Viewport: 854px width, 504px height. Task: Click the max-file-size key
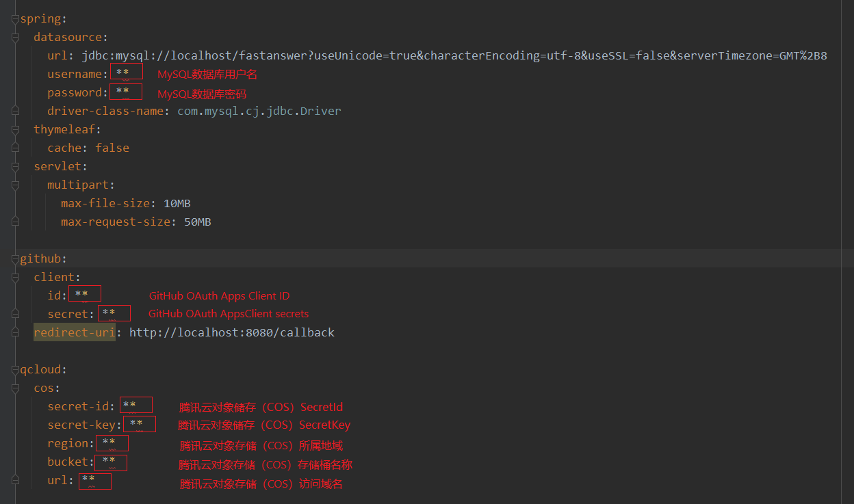pyautogui.click(x=105, y=203)
